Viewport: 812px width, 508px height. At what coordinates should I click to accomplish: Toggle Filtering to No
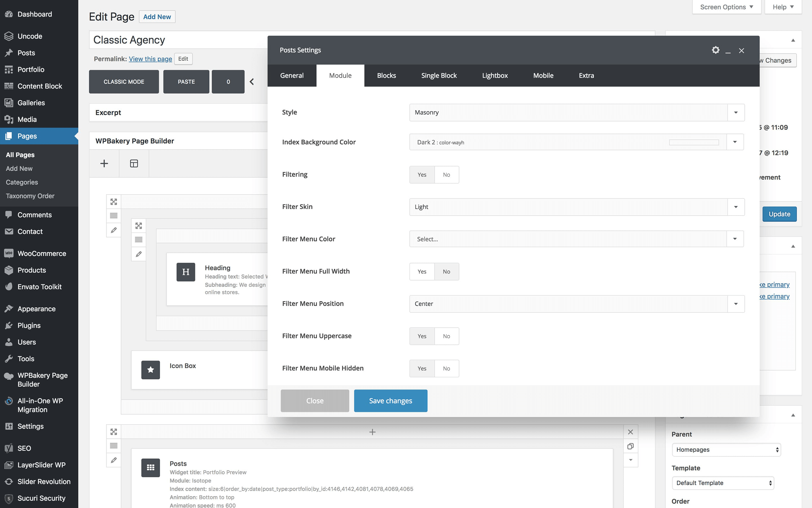click(x=446, y=174)
